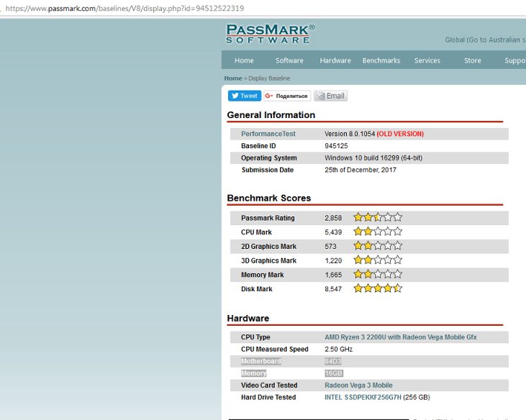Click the PassMark Software logo

[x=270, y=34]
